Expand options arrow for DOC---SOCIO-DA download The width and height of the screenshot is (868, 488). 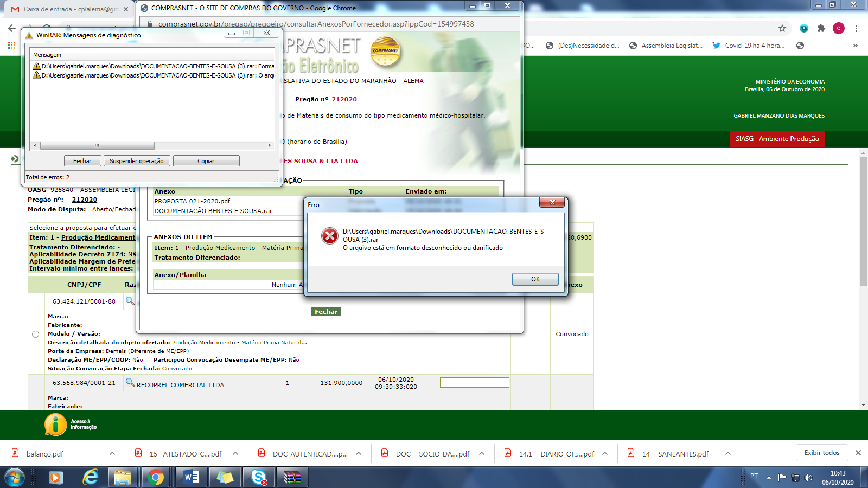(x=482, y=453)
